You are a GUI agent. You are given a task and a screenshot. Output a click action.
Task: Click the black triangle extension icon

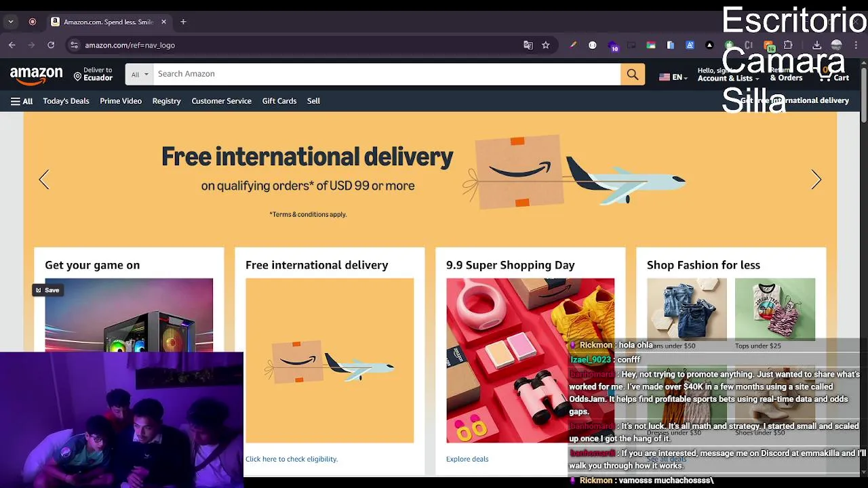click(x=709, y=45)
